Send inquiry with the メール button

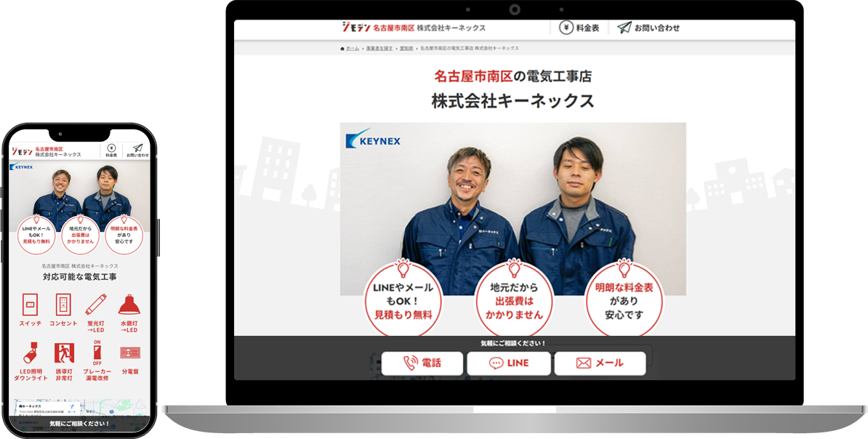point(600,363)
